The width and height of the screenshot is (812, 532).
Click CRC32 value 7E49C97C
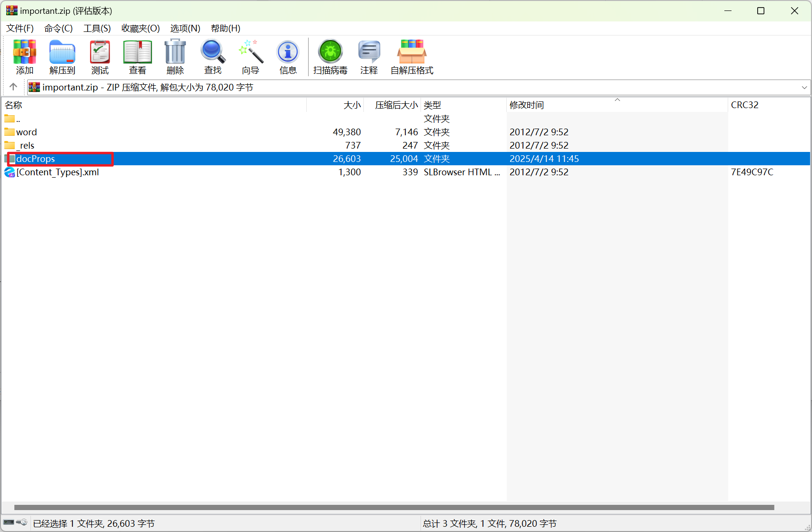(752, 172)
